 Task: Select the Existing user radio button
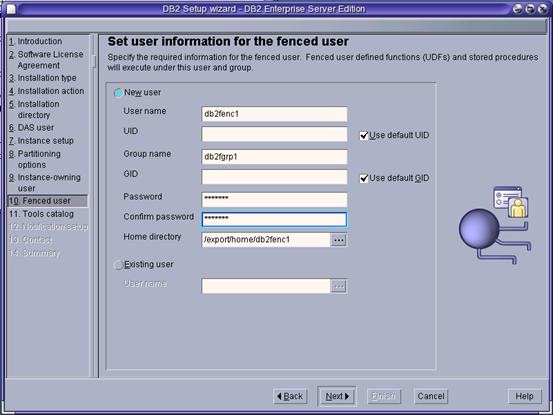click(x=118, y=265)
